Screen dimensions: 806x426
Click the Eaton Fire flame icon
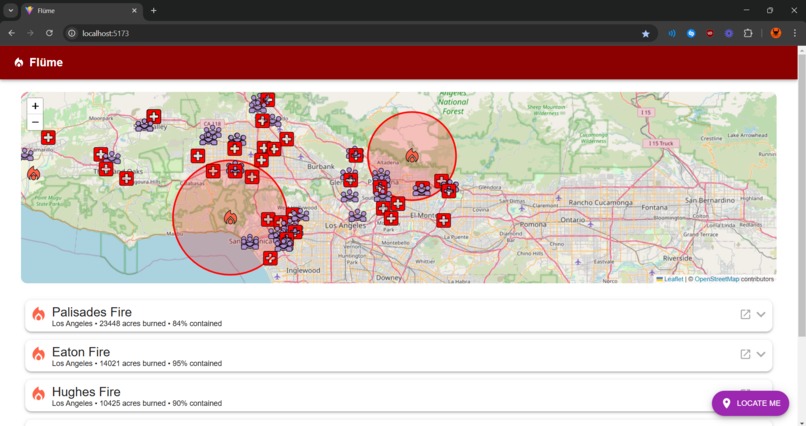[x=39, y=354]
